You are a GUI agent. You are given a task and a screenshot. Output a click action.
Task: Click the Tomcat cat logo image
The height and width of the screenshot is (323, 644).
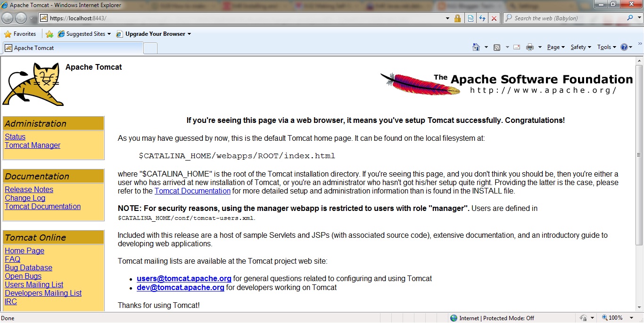coord(33,84)
